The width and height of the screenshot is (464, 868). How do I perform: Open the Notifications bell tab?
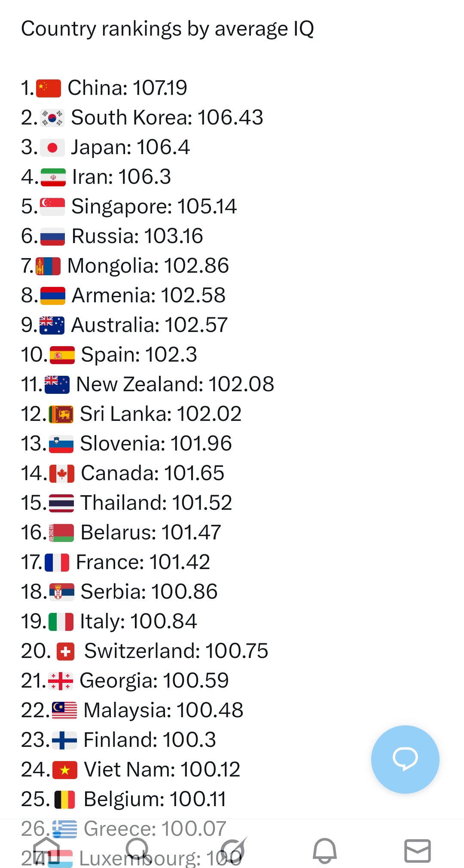pyautogui.click(x=325, y=850)
